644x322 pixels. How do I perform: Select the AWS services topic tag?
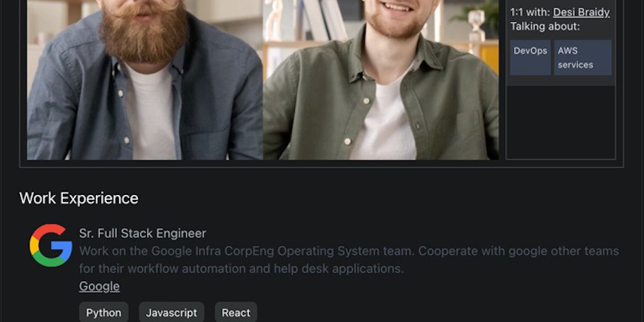(x=583, y=57)
